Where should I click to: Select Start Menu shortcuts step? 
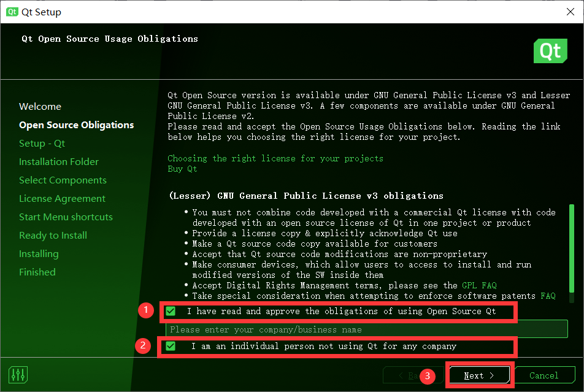(x=66, y=217)
